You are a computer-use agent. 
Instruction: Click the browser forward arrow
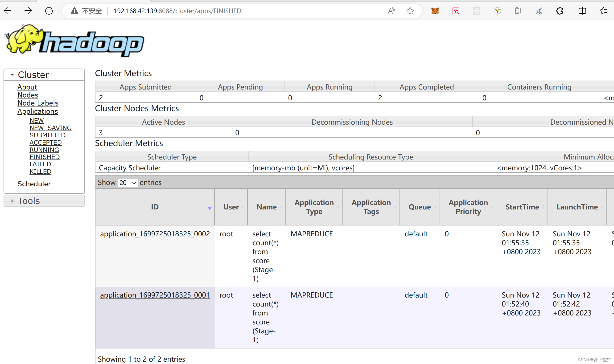point(28,11)
